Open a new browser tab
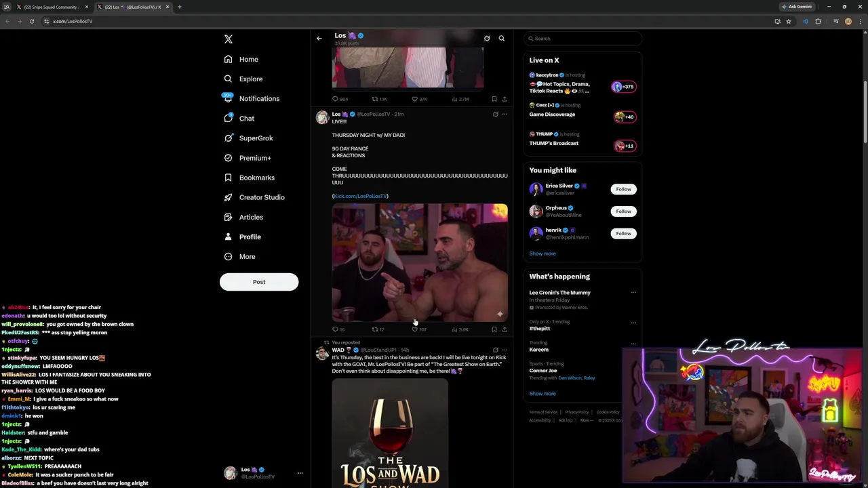868x488 pixels. pyautogui.click(x=180, y=7)
